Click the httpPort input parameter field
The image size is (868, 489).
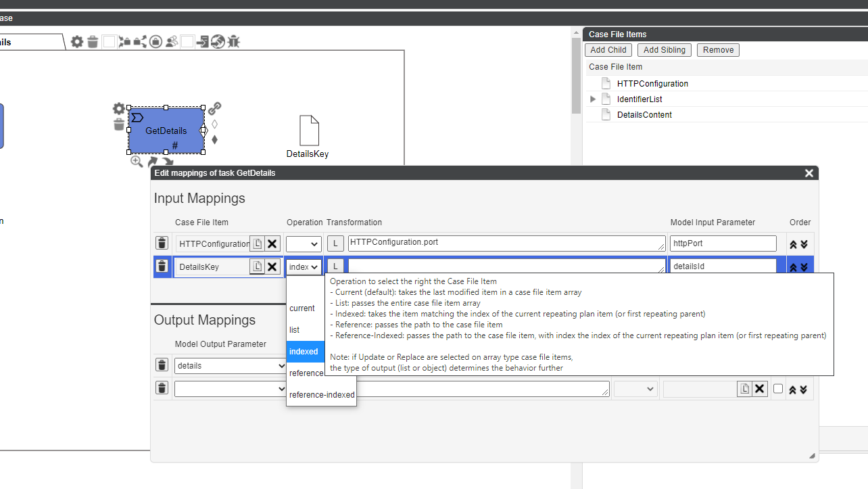coord(723,243)
